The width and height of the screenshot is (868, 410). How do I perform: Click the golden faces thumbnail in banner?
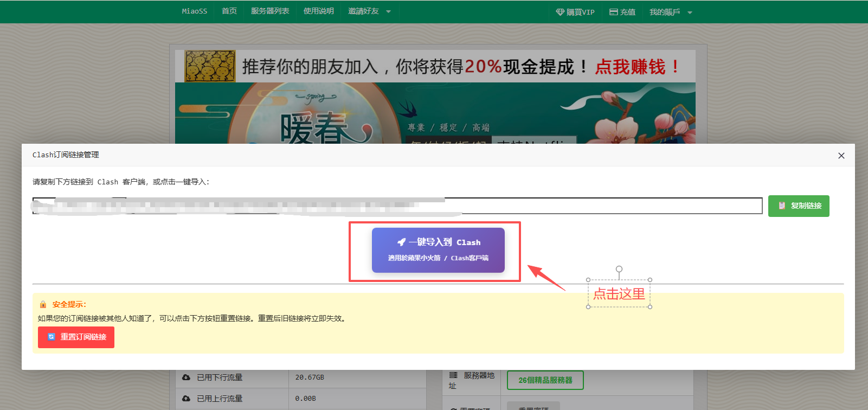pyautogui.click(x=210, y=66)
